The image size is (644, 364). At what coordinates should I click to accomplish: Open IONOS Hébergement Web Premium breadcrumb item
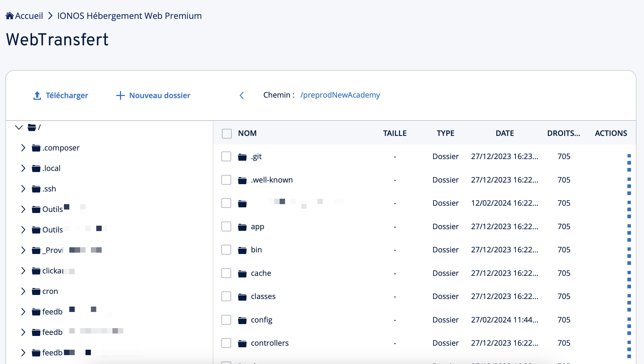pyautogui.click(x=129, y=15)
